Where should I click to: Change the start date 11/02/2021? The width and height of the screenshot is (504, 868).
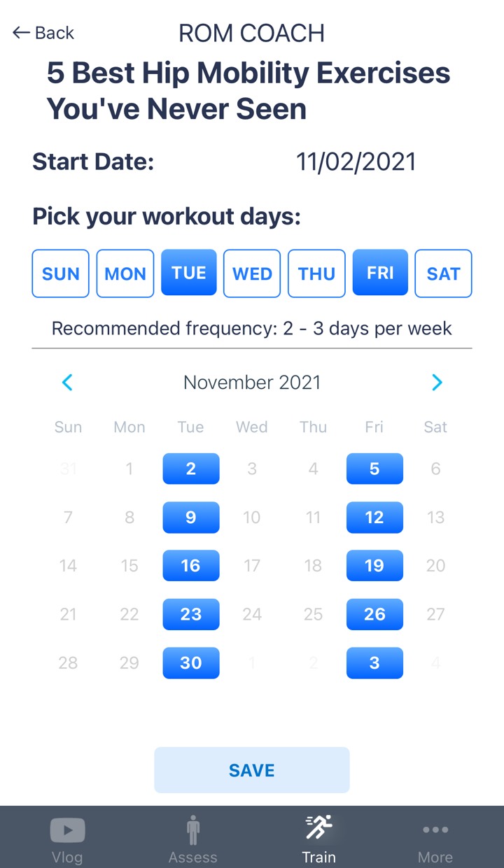point(356,162)
